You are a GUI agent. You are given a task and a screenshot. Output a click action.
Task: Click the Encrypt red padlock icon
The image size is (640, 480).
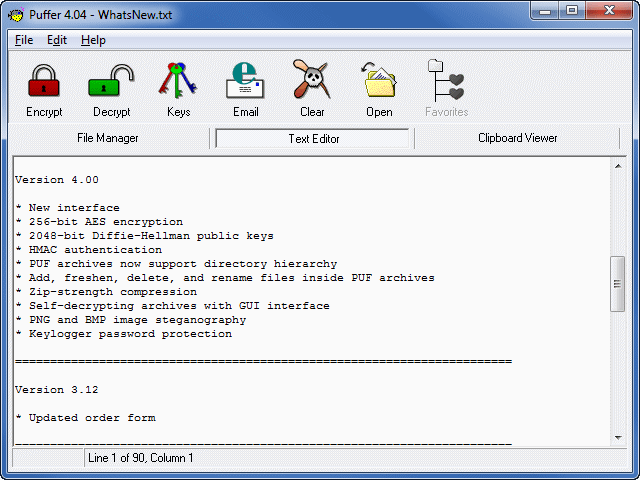tap(44, 81)
